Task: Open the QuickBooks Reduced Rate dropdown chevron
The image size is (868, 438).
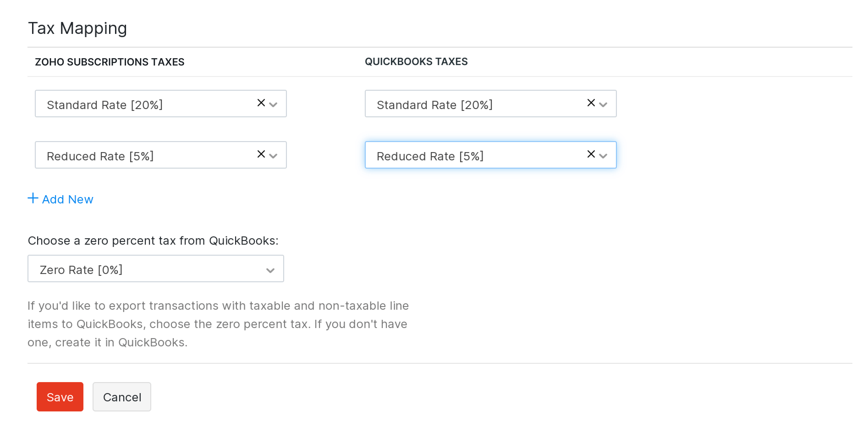Action: point(603,156)
